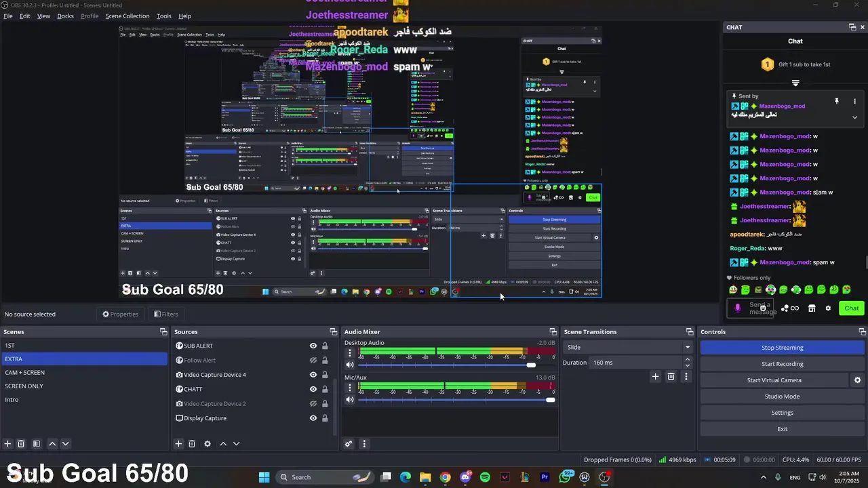
Task: Open the View menu
Action: point(43,16)
